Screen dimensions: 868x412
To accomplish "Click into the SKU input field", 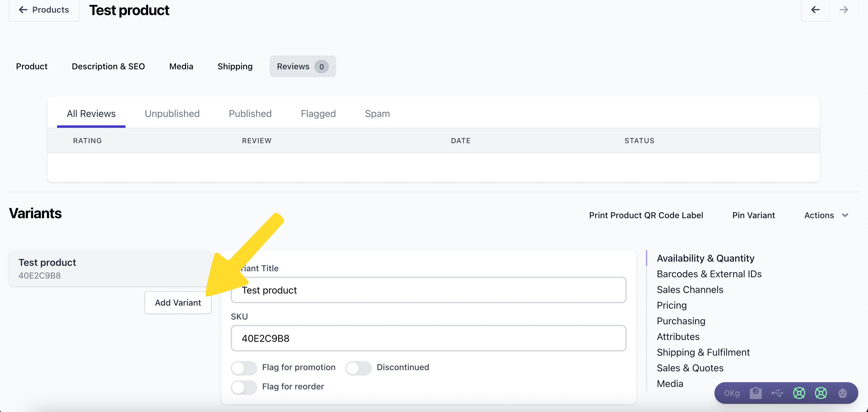I will click(x=428, y=338).
